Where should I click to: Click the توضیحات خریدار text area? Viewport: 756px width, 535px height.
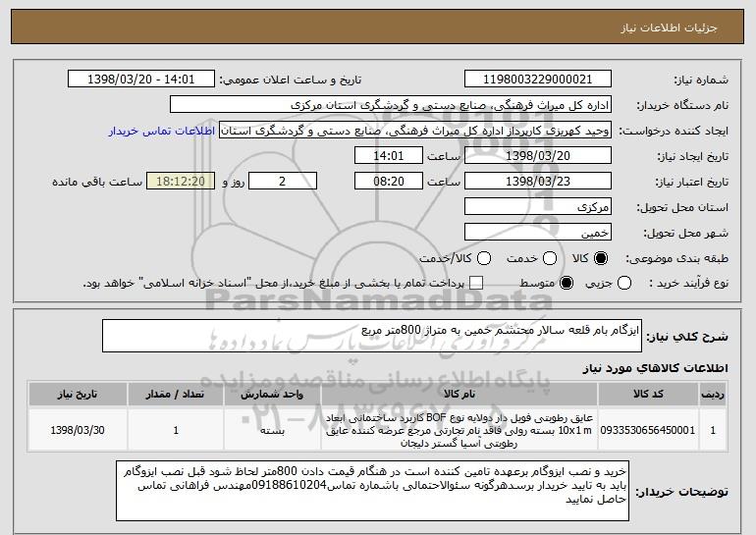click(x=372, y=491)
